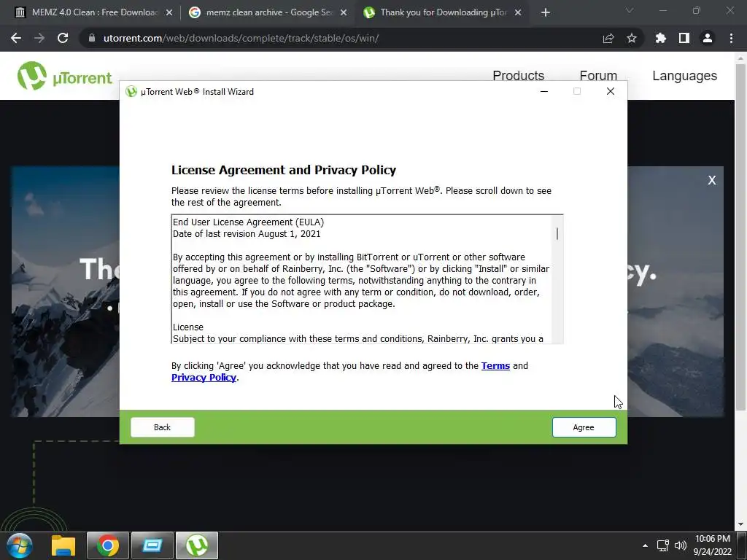This screenshot has width=747, height=560.
Task: Click the 'Date of last revision August 1, 2021' line
Action: (x=247, y=234)
